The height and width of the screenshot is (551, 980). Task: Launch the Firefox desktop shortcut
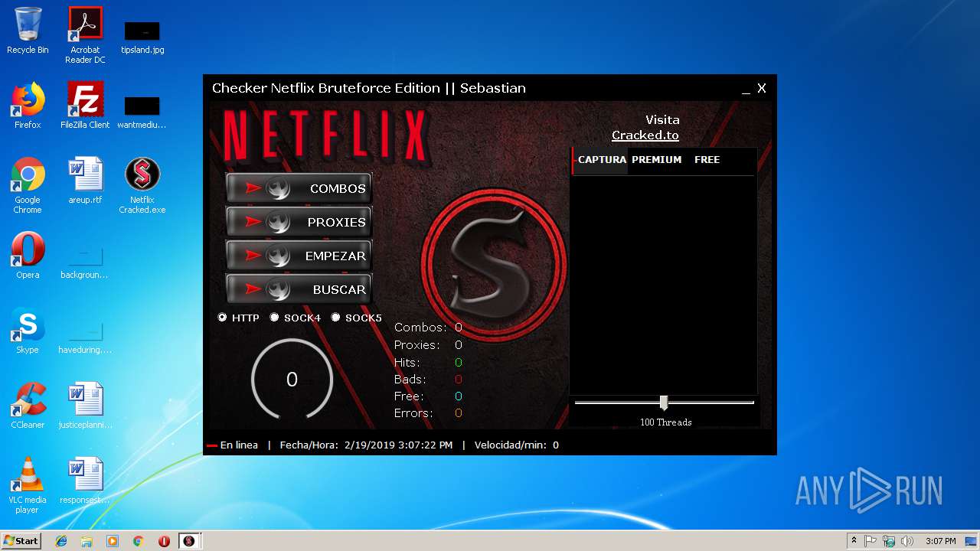28,106
